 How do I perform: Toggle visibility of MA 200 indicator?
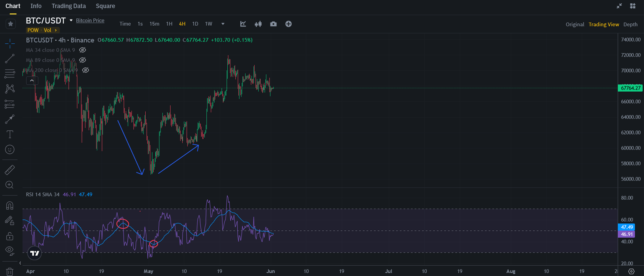coord(85,70)
